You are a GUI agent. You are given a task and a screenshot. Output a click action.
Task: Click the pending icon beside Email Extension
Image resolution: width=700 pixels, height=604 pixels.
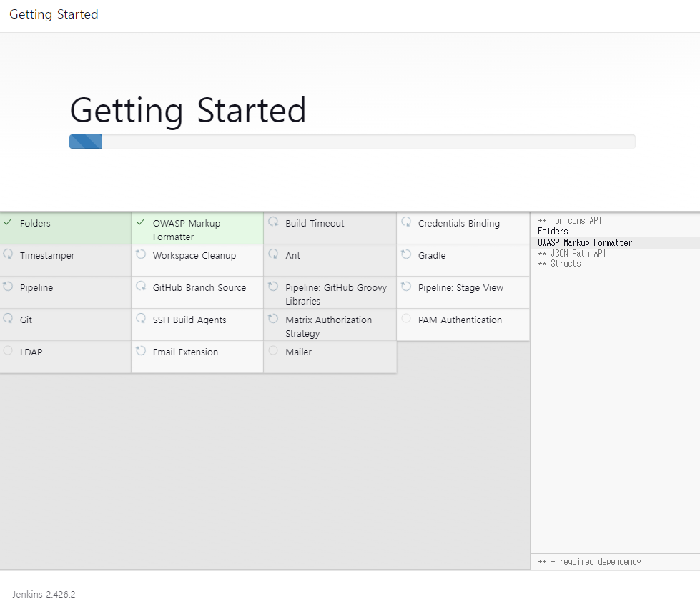[141, 350]
